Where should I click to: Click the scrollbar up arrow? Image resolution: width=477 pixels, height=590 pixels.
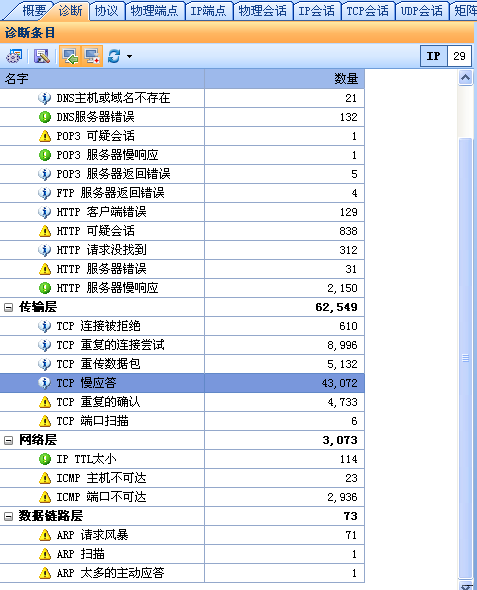(465, 78)
